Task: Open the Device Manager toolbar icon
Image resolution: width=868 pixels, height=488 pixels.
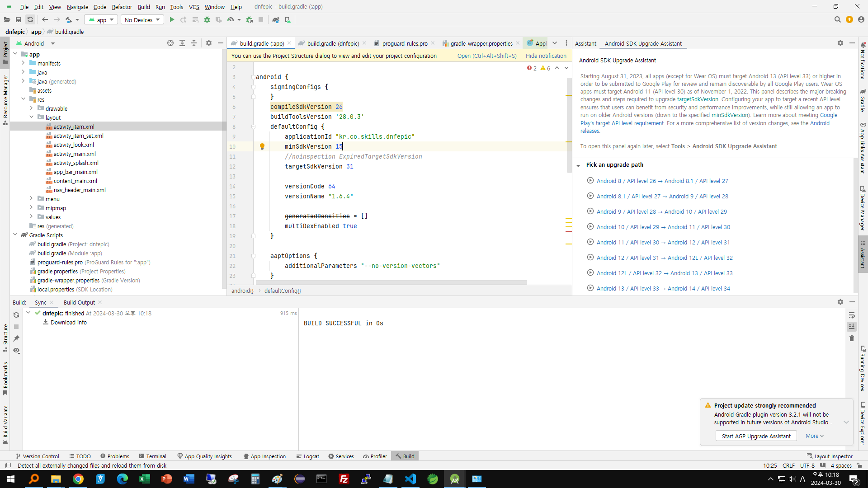Action: pyautogui.click(x=288, y=20)
